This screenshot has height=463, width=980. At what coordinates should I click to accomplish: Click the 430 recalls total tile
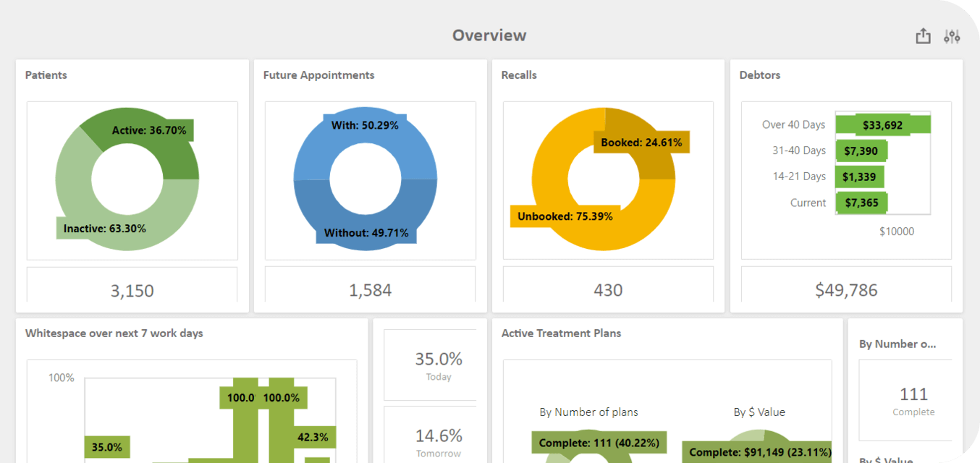coord(608,285)
